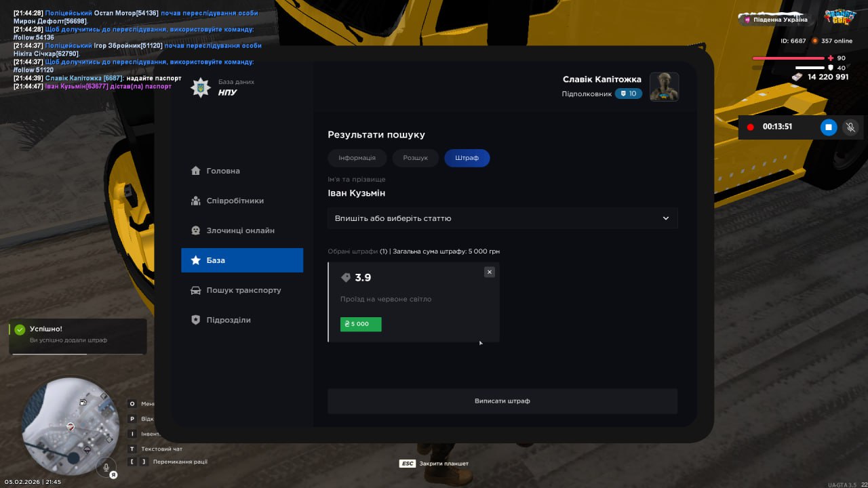868x488 pixels.
Task: Click the car icon beside Пошук транспорту
Action: pos(196,290)
